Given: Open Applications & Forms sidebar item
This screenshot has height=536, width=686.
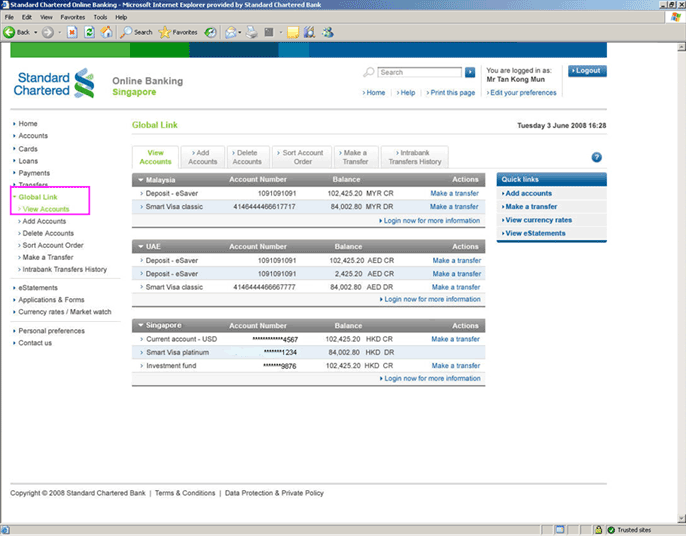Looking at the screenshot, I should [51, 300].
